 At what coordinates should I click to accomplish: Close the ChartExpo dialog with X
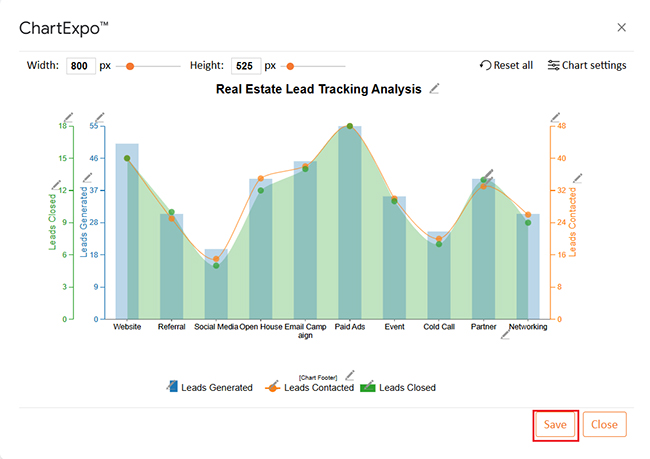pos(621,27)
